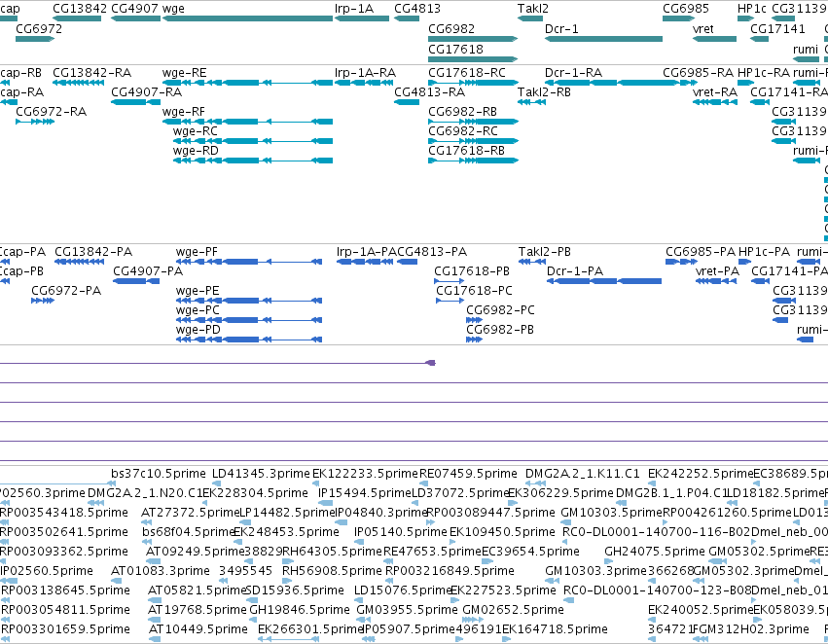Click the vret-RA transcript label
The image size is (828, 644).
(x=715, y=92)
